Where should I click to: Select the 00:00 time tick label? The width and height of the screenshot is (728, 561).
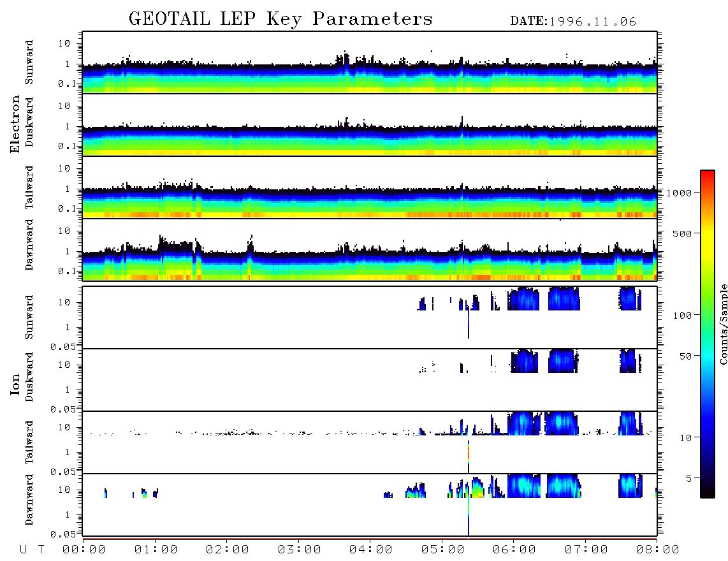pos(84,550)
